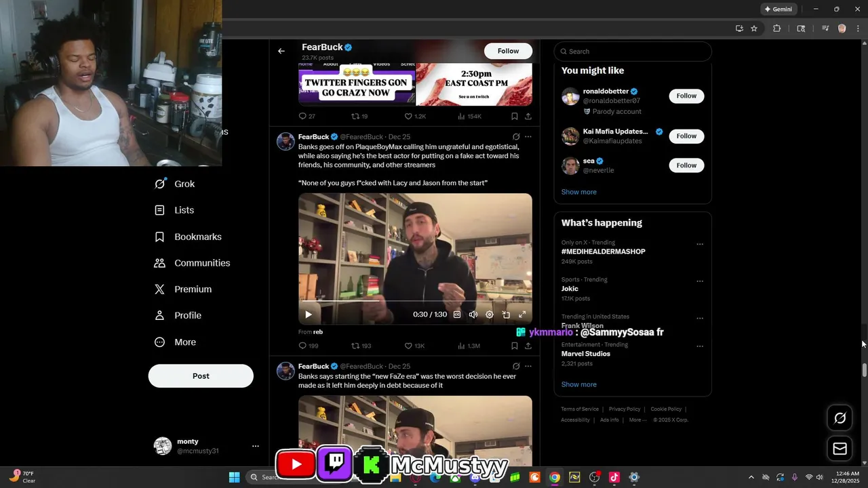Viewport: 868px width, 488px height.
Task: Follow the sea account
Action: [686, 165]
